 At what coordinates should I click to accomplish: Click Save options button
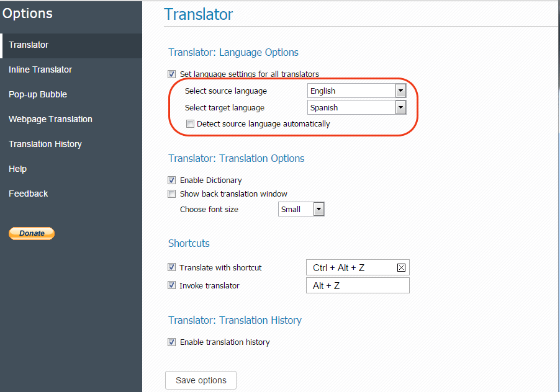coord(201,380)
